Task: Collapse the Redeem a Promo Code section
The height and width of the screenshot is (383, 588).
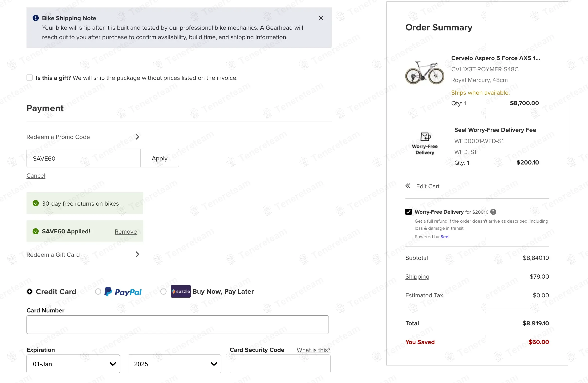Action: (137, 137)
